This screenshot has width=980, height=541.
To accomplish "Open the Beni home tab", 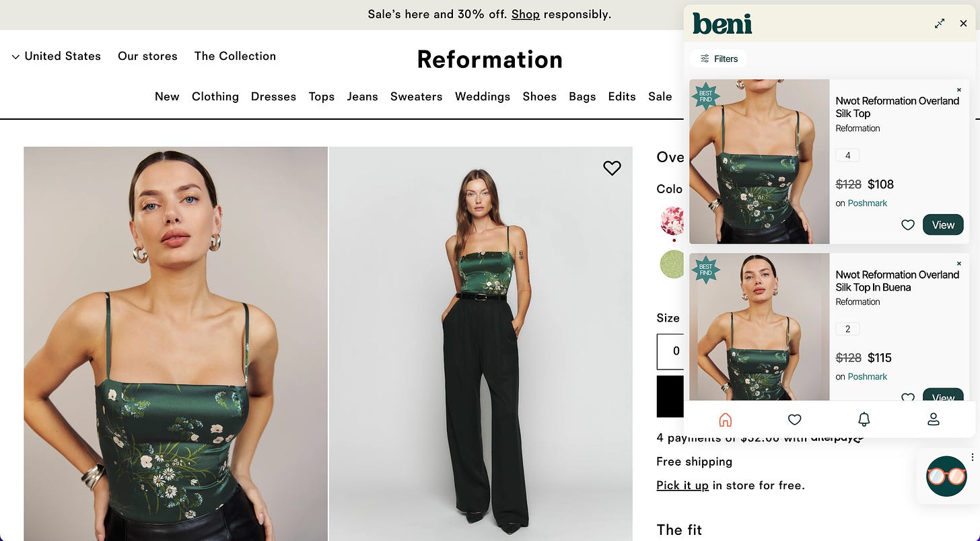I will click(725, 420).
